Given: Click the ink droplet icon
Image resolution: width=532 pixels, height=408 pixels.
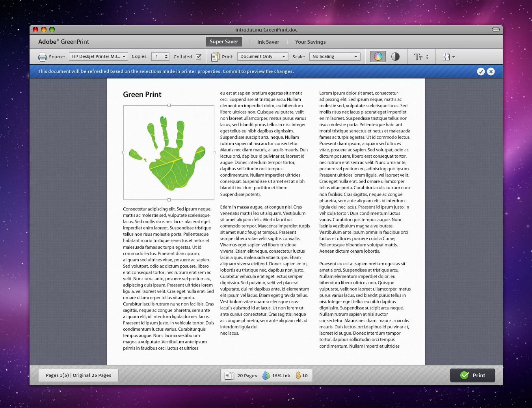Looking at the screenshot, I should click(266, 375).
